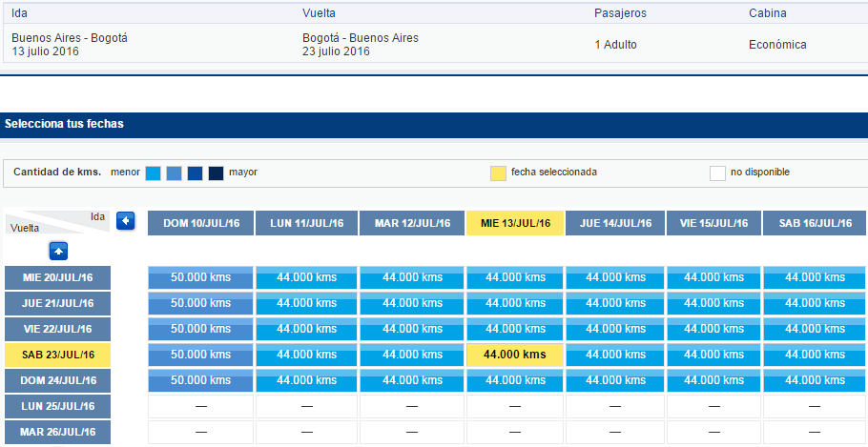The width and height of the screenshot is (868, 447).
Task: Choose 44.000 kms for 15 Jul and 22 Jul
Action: tap(714, 329)
